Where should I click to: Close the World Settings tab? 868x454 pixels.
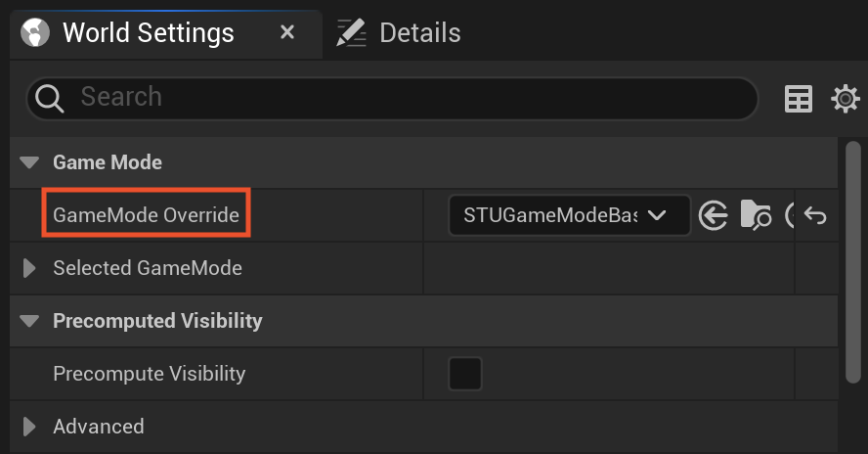(x=287, y=32)
